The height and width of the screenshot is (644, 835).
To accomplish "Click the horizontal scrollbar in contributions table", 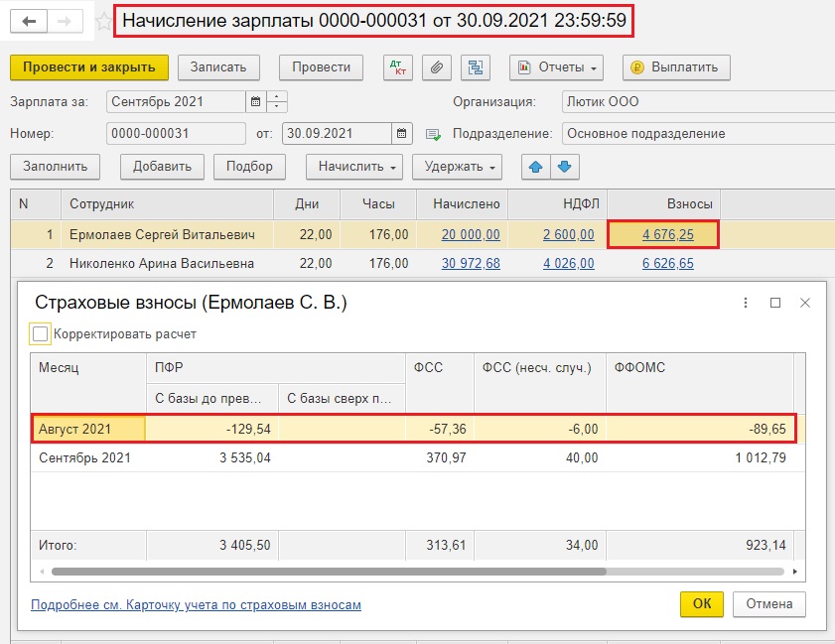I will [x=329, y=572].
